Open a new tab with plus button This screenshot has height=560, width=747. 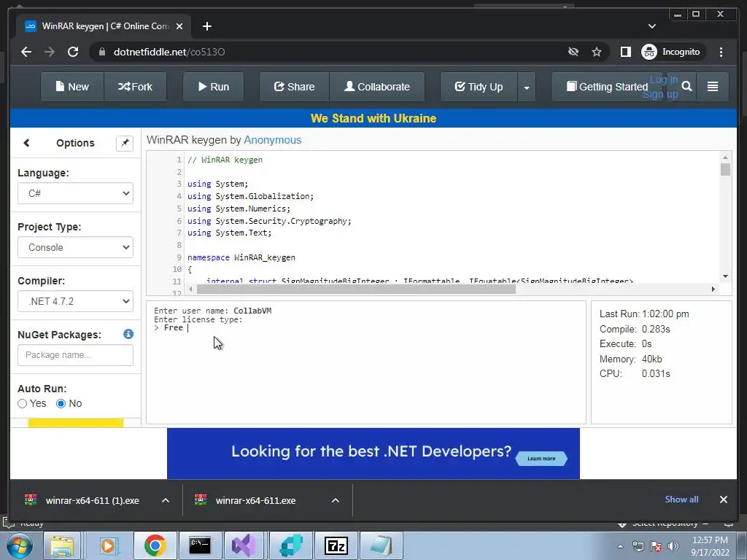[206, 26]
